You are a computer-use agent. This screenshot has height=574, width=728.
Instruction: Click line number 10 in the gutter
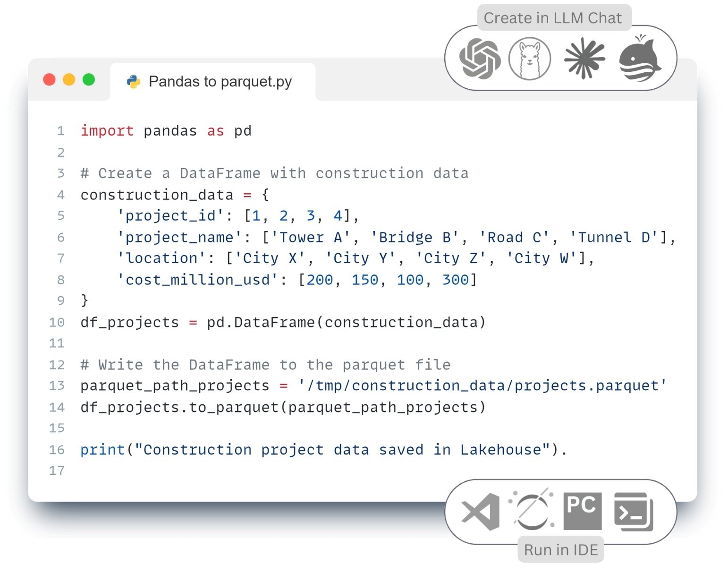(x=57, y=322)
